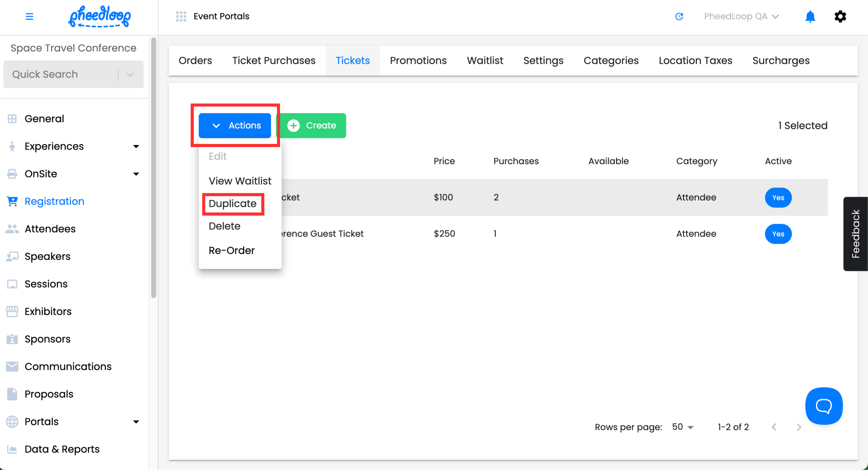The image size is (868, 470).
Task: Click the refresh sync icon
Action: tap(679, 16)
